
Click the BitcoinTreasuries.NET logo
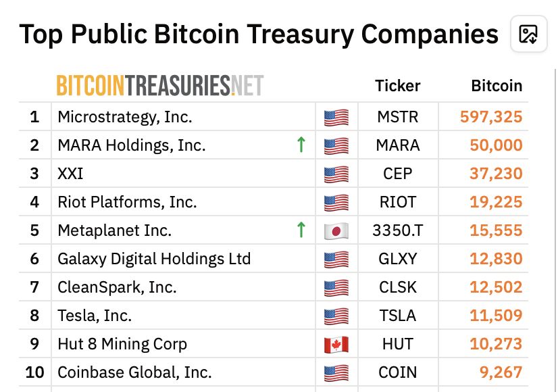click(160, 85)
